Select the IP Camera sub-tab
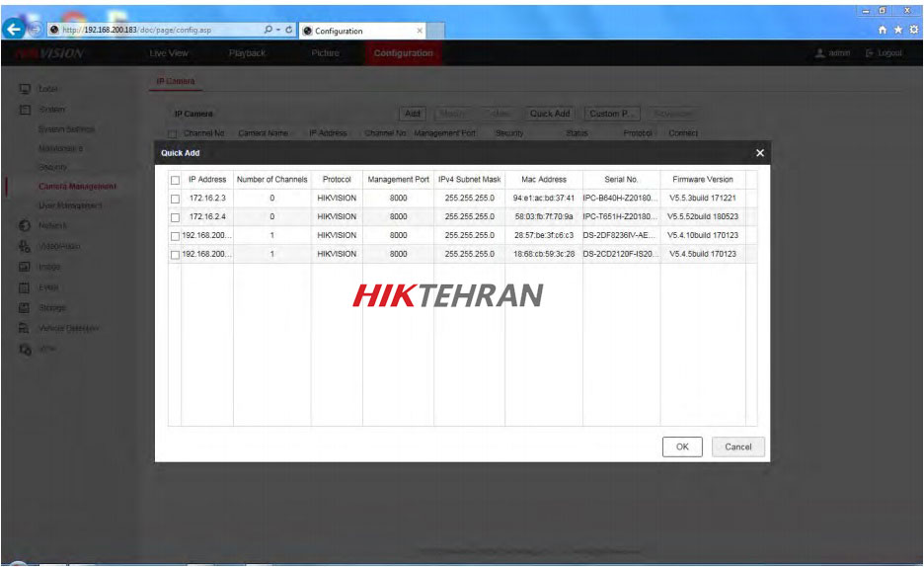The height and width of the screenshot is (567, 924). click(x=176, y=81)
